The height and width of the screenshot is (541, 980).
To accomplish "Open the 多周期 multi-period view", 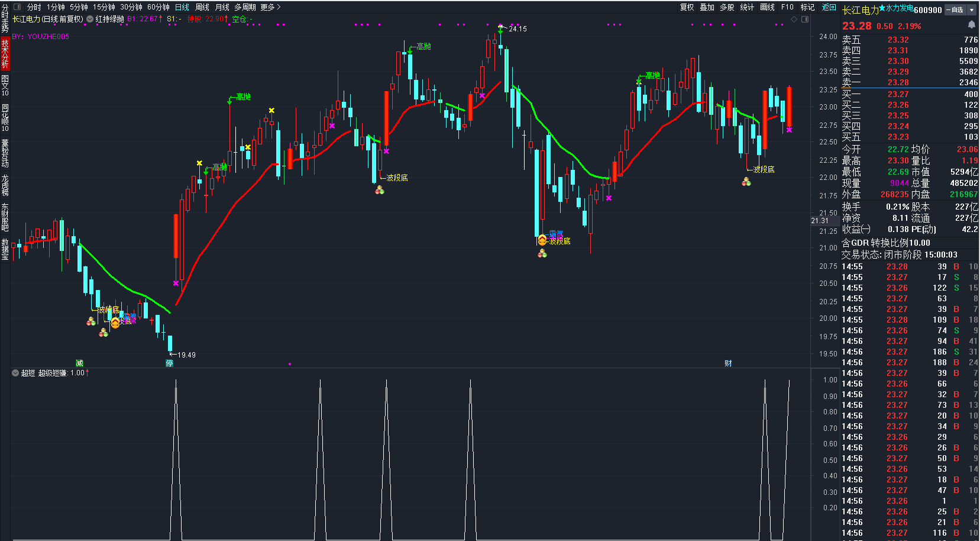I will click(245, 7).
